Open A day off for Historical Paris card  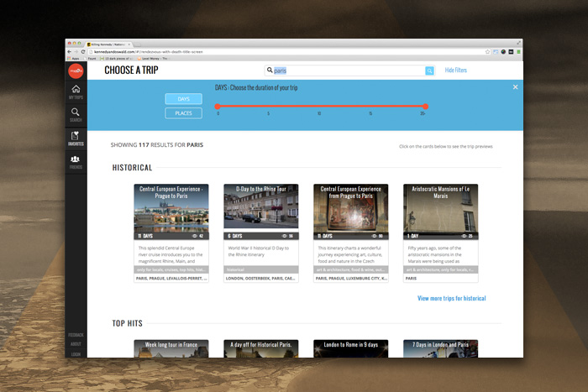261,348
